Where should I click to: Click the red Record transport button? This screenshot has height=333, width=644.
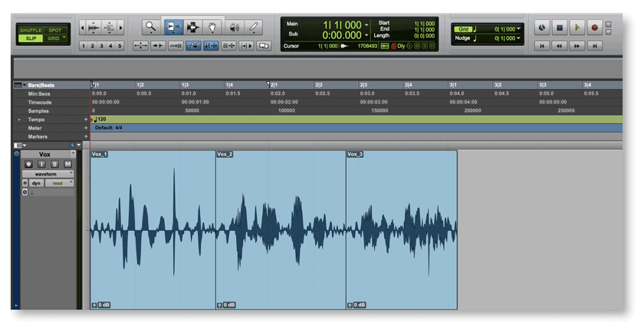[594, 28]
